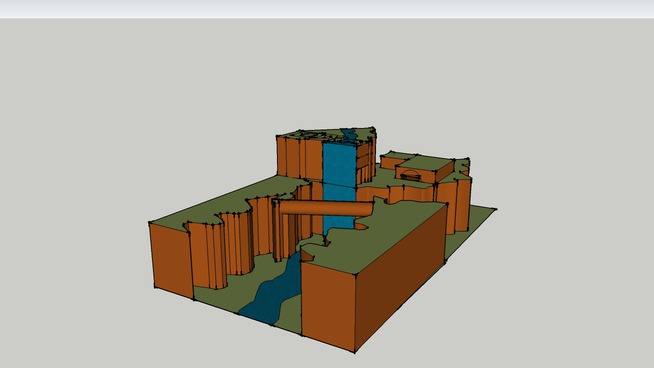Select the small blue pool under log
The height and width of the screenshot is (368, 654).
[x=361, y=226]
